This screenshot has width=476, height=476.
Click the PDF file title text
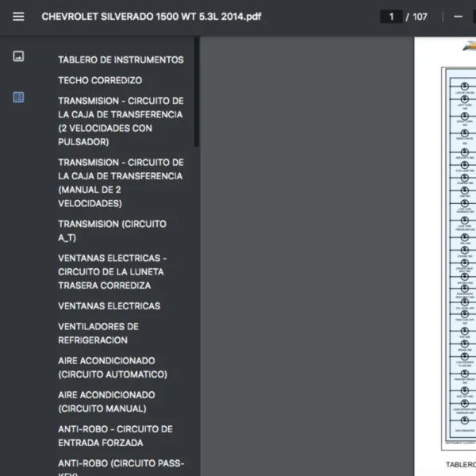pos(152,17)
